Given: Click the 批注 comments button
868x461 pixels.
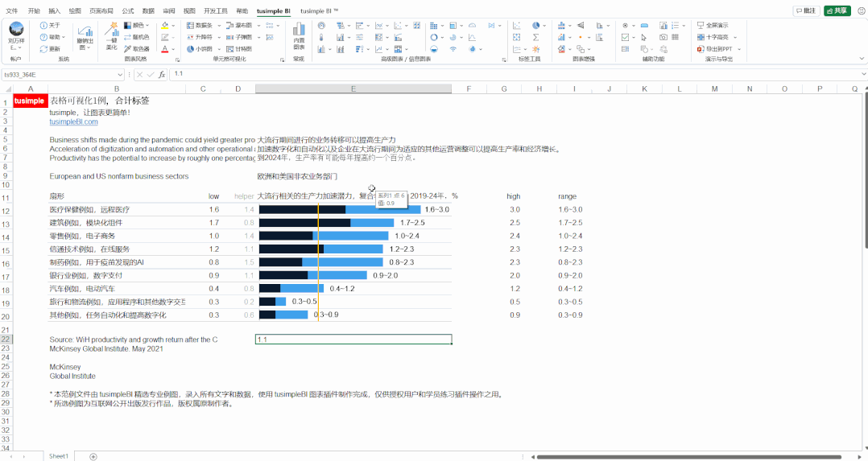Looking at the screenshot, I should click(806, 10).
